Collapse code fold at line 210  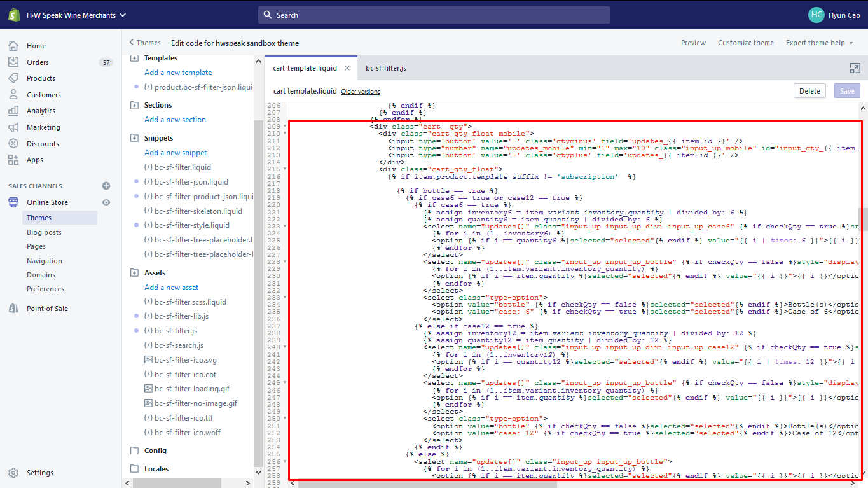coord(285,134)
